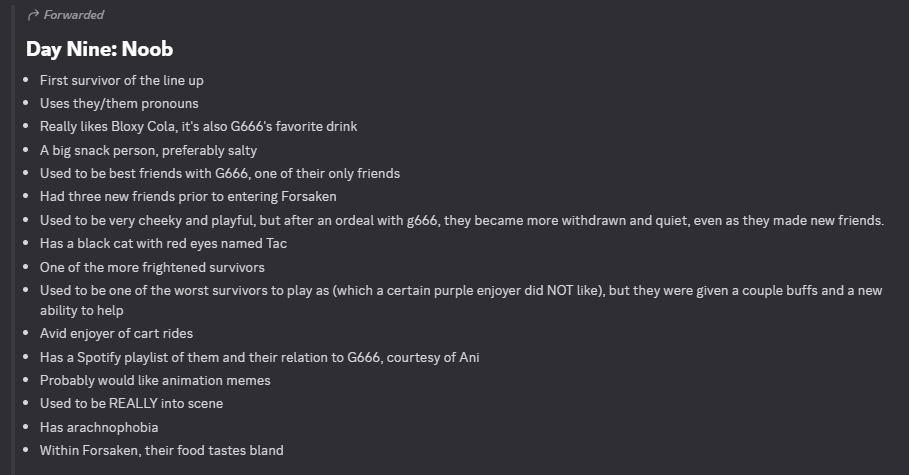Click the animation memes line
909x475 pixels.
pyautogui.click(x=155, y=381)
